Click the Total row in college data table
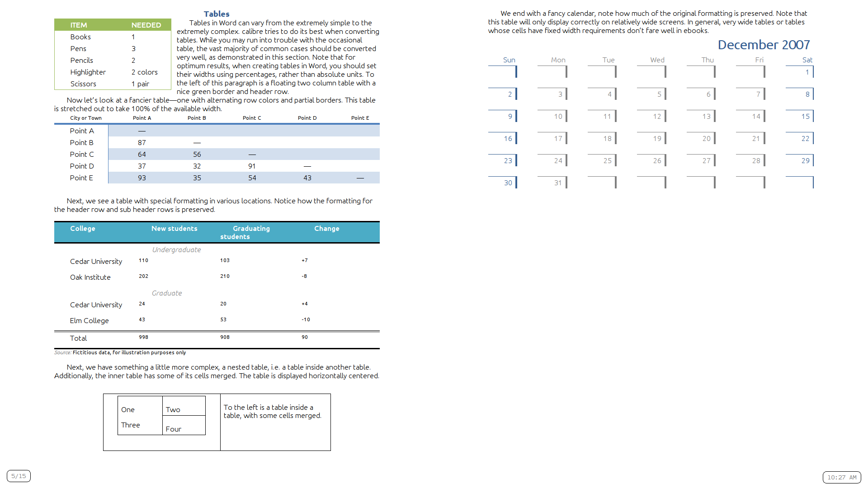This screenshot has height=488, width=868. 217,337
